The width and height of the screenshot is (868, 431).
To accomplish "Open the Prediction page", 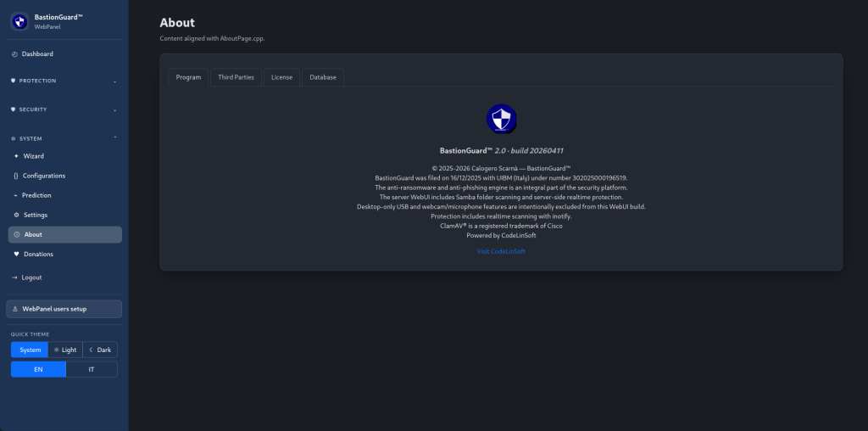I will 64,195.
